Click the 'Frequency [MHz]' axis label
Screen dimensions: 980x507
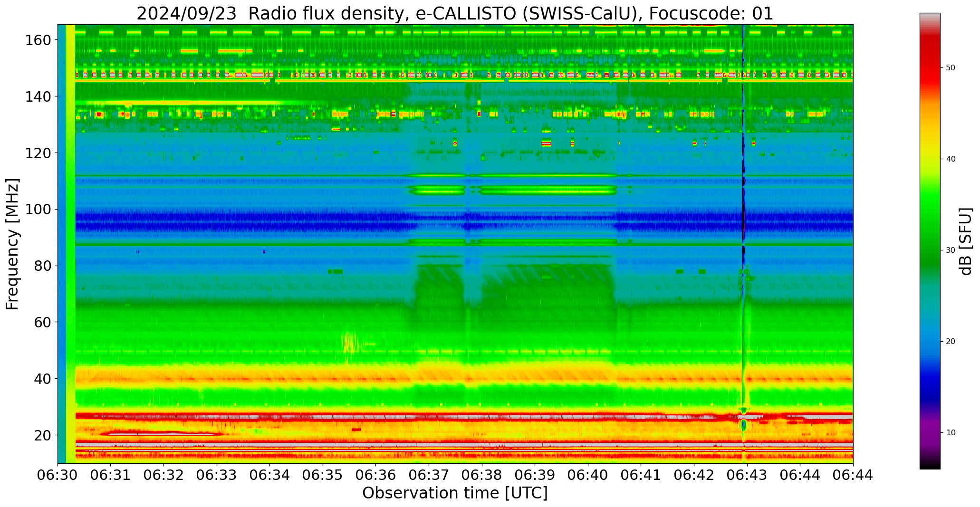click(12, 244)
